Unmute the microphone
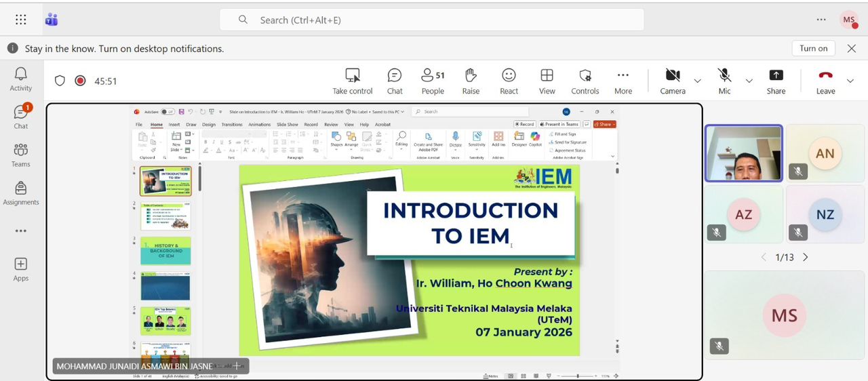Screen dimensions: 868x381 [x=724, y=81]
